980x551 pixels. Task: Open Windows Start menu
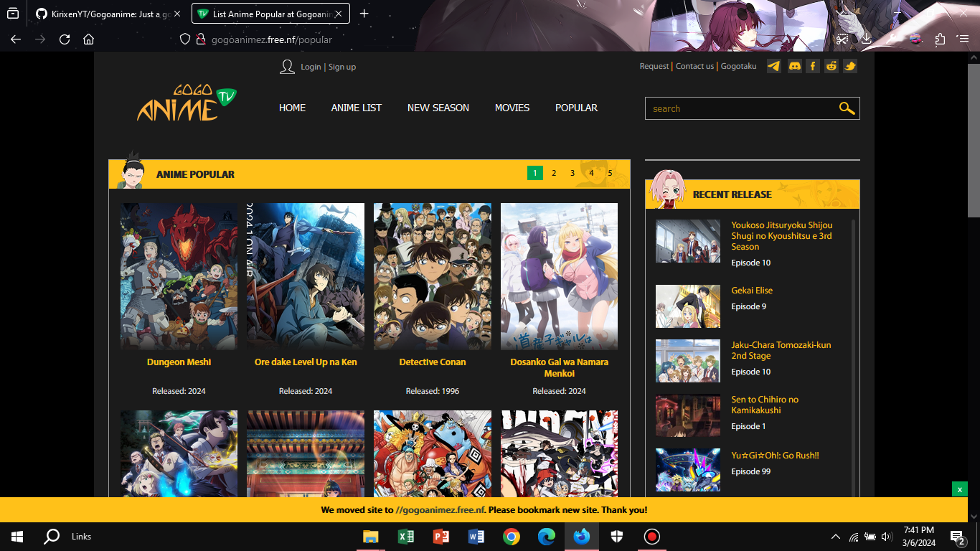[x=17, y=537]
